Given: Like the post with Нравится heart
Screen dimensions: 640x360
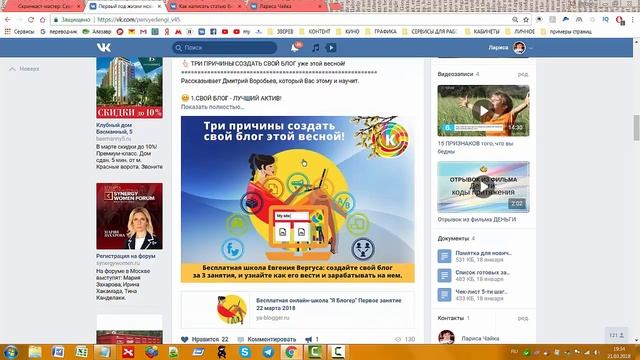Looking at the screenshot, I should coord(205,339).
